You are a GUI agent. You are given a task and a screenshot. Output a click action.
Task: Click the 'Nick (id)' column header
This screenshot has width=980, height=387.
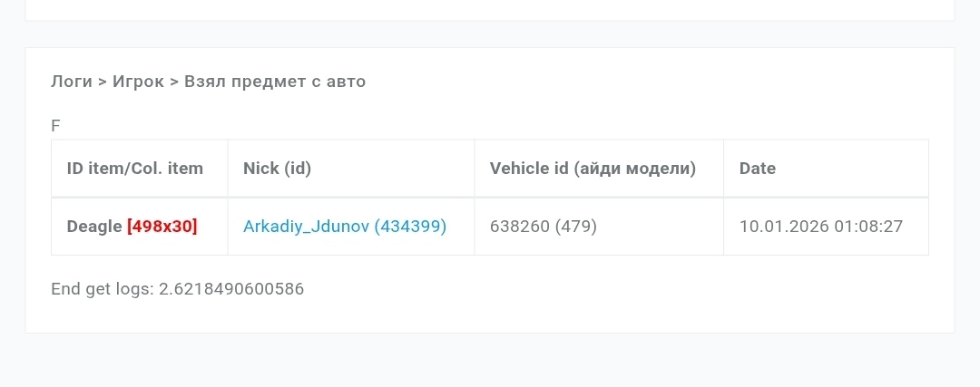(x=278, y=169)
